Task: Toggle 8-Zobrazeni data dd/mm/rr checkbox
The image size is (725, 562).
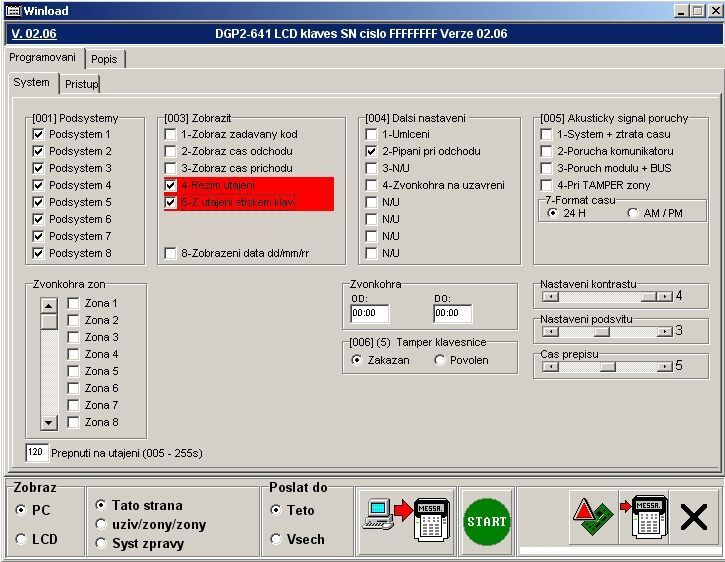Action: pyautogui.click(x=171, y=253)
